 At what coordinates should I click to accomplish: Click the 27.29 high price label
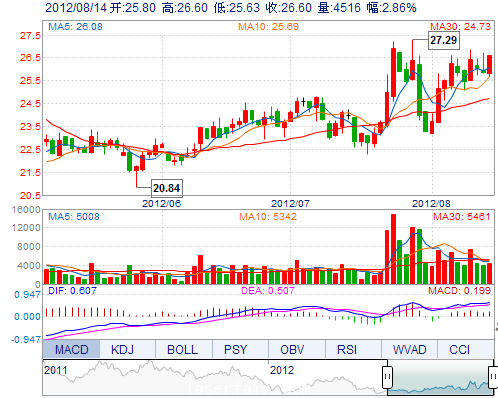coord(443,40)
